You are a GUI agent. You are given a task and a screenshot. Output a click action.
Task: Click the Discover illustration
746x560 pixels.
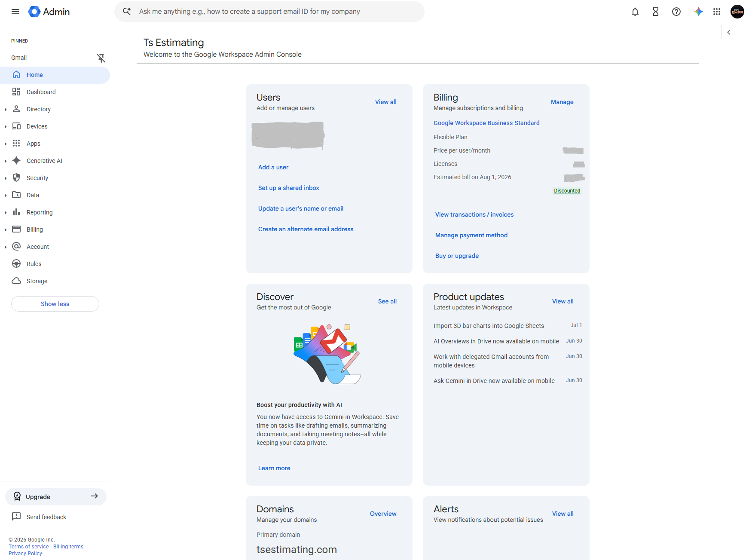pyautogui.click(x=327, y=354)
